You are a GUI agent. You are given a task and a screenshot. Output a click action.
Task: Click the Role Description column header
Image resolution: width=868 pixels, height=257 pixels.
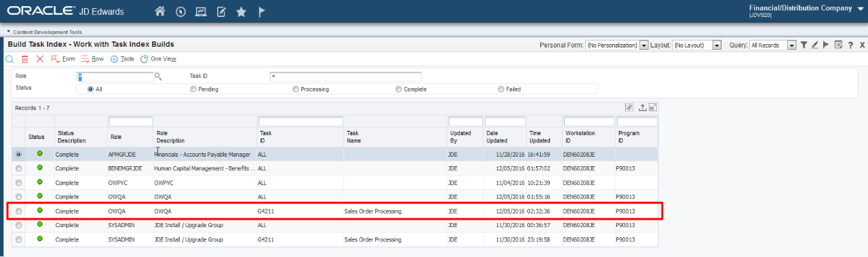(x=205, y=136)
